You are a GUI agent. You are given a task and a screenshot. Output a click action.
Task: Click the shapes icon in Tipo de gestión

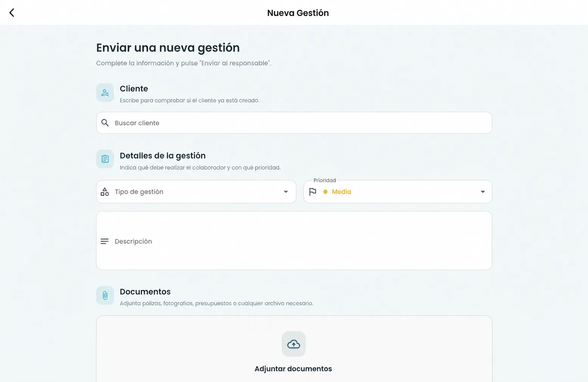pos(105,192)
